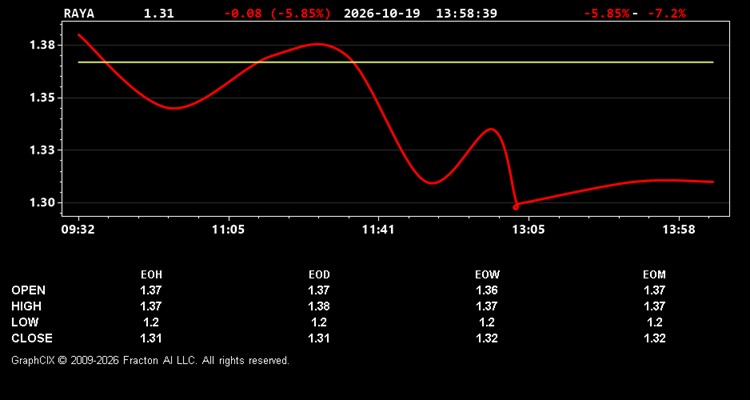The width and height of the screenshot is (750, 400).
Task: Click the EOH column header
Action: tap(151, 275)
